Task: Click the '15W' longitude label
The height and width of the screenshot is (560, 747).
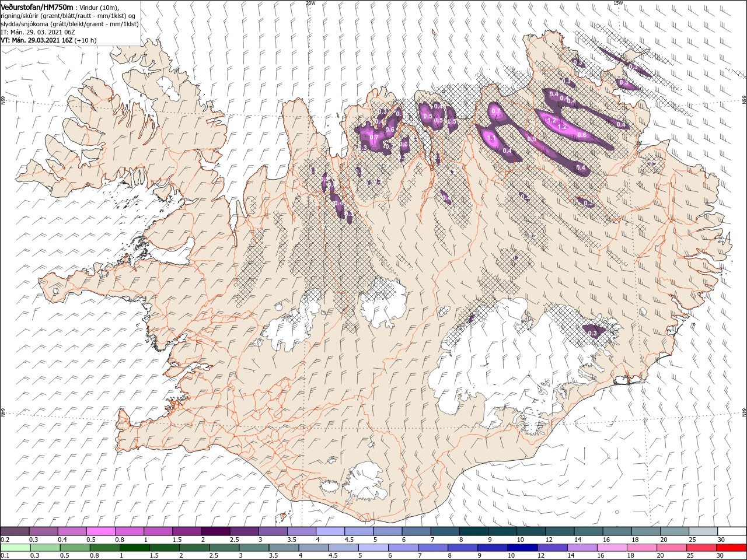Action: (618, 3)
